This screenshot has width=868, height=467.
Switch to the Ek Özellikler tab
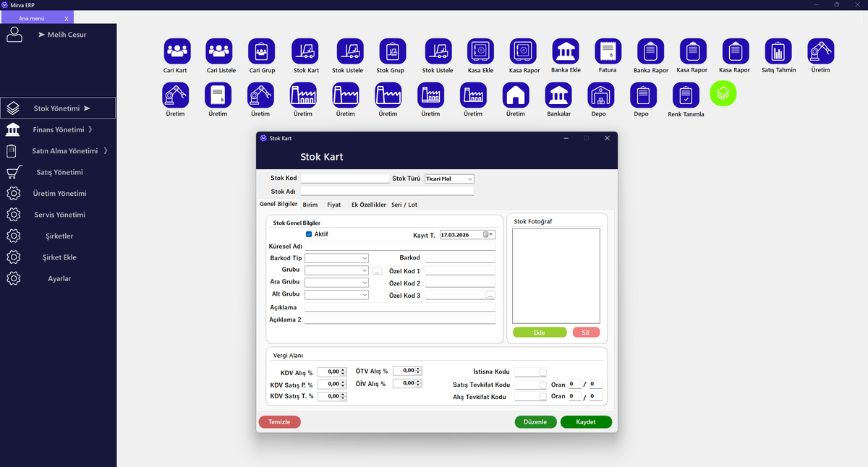(368, 205)
